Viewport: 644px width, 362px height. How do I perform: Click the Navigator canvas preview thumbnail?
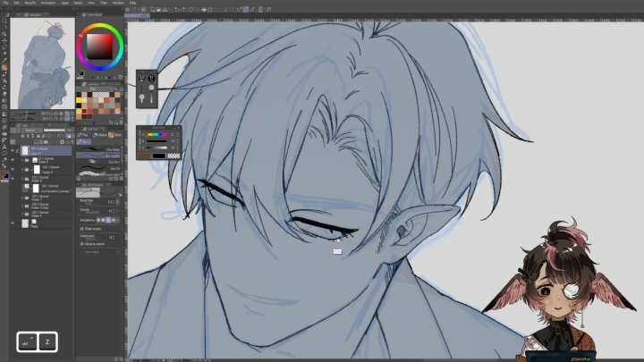coord(43,63)
